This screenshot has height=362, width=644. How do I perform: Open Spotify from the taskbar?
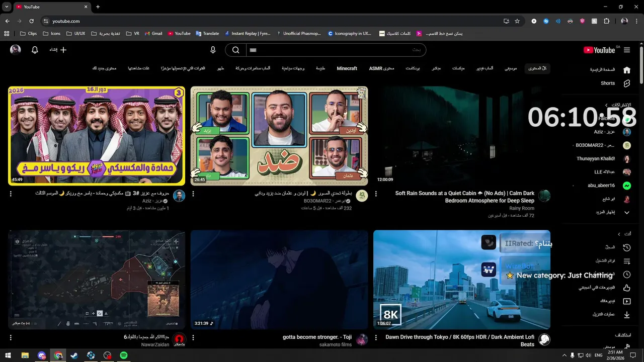124,355
